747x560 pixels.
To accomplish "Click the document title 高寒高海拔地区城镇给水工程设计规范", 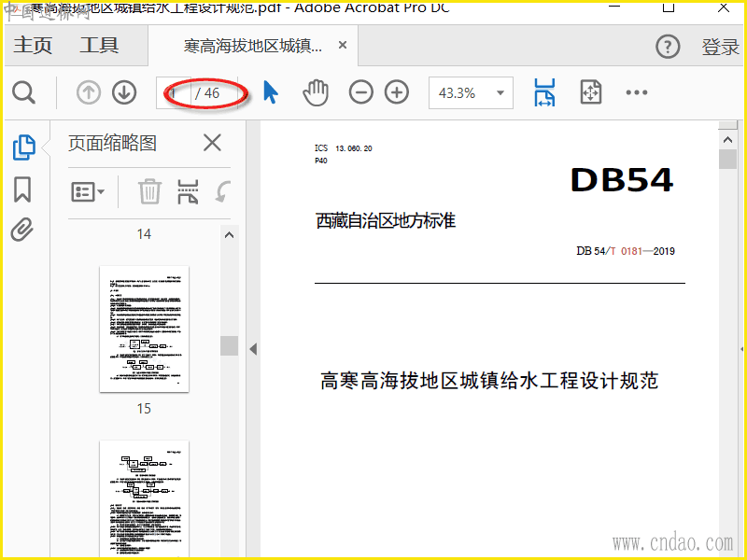I will [x=489, y=381].
